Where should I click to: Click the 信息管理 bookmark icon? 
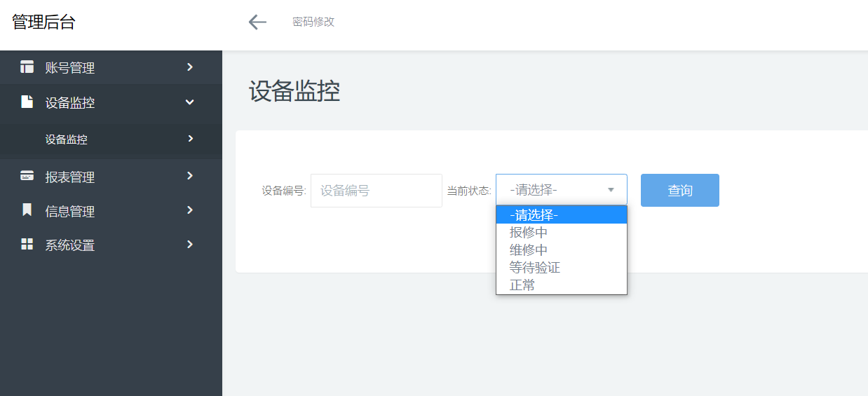point(27,210)
